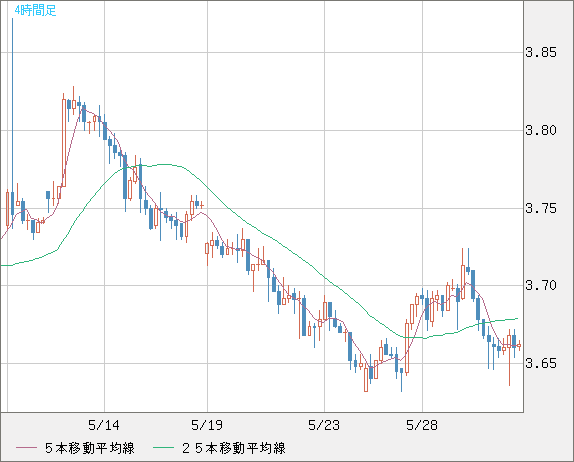
Task: Click the 3.85 price axis label
Action: click(541, 52)
